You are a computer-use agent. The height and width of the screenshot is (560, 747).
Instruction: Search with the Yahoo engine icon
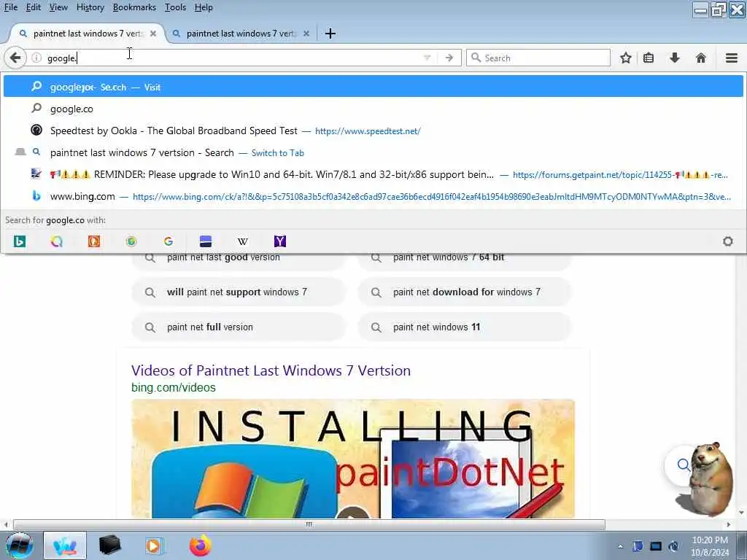tap(280, 241)
